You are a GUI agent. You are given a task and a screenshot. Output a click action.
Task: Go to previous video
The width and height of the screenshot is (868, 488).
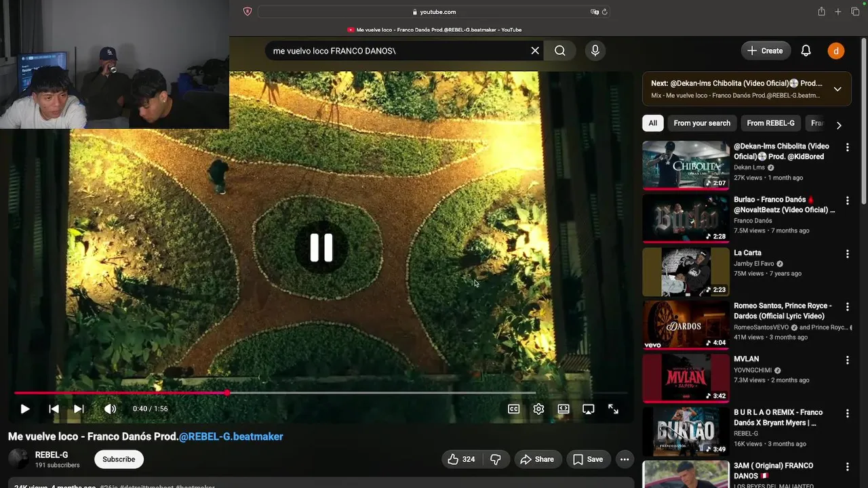[x=54, y=409]
